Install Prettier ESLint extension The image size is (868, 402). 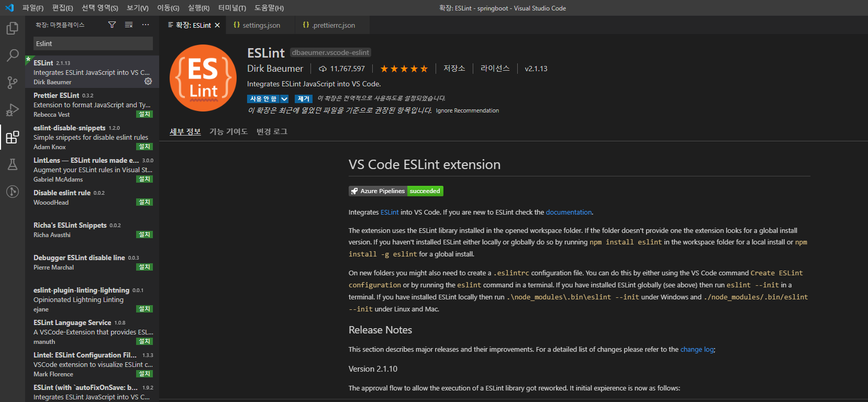(144, 114)
